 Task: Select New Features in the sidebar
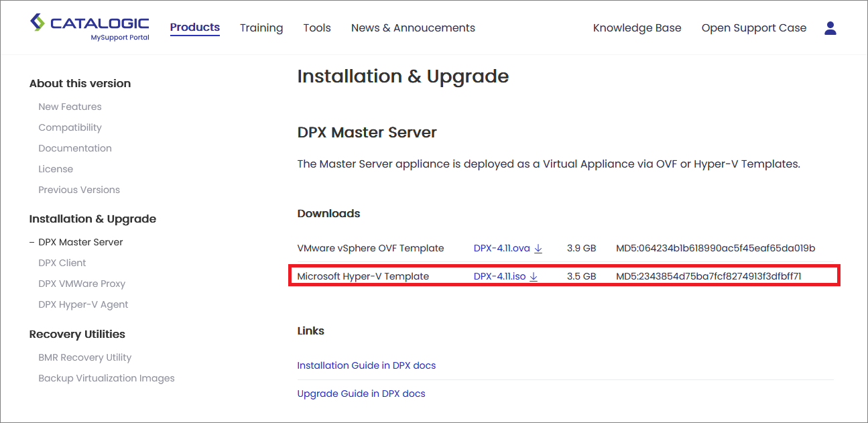(x=70, y=107)
